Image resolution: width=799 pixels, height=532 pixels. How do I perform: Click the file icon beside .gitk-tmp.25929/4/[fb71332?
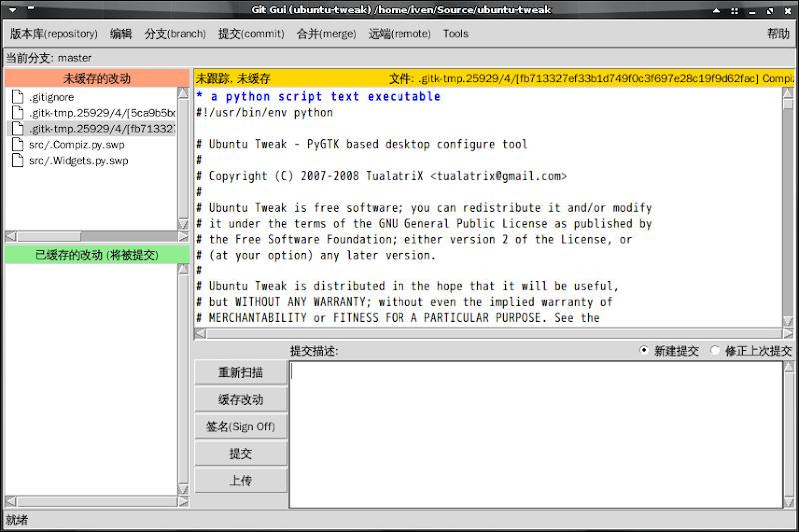pyautogui.click(x=18, y=129)
